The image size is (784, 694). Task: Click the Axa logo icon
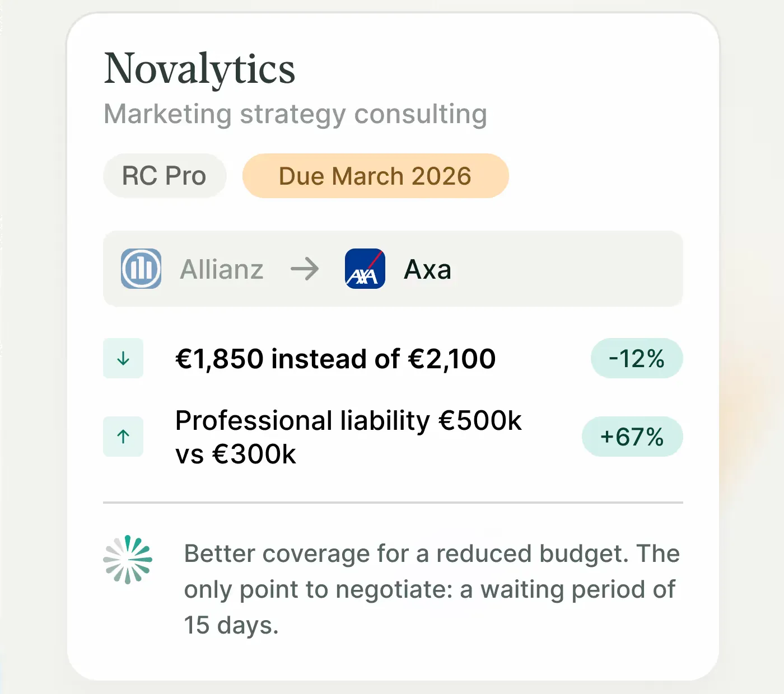pyautogui.click(x=365, y=269)
